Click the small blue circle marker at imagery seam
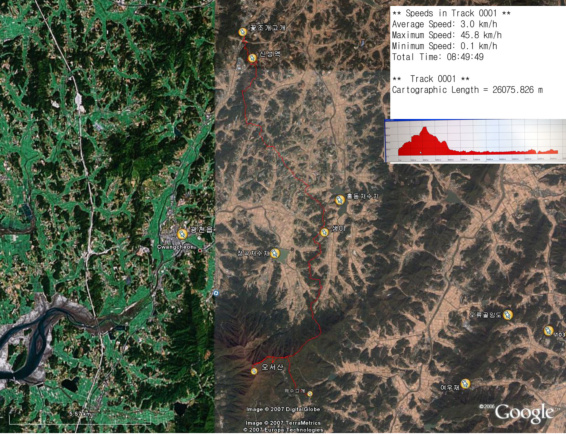The height and width of the screenshot is (434, 566). click(x=216, y=293)
